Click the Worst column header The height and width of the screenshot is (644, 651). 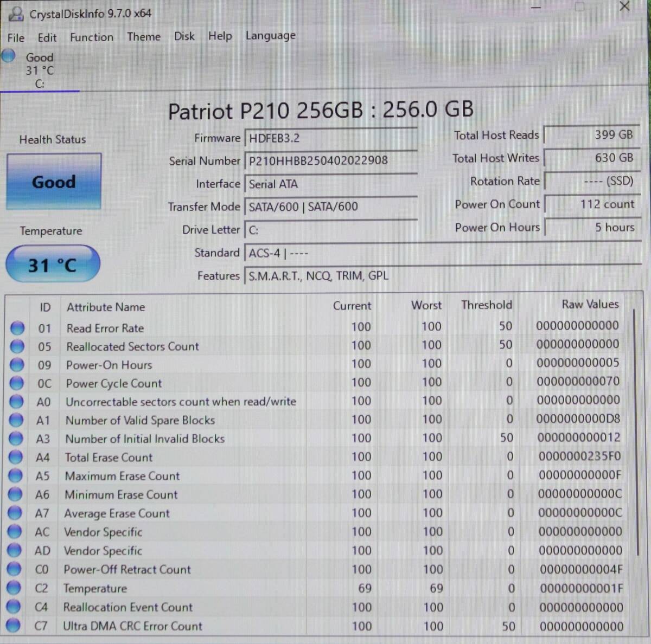426,305
